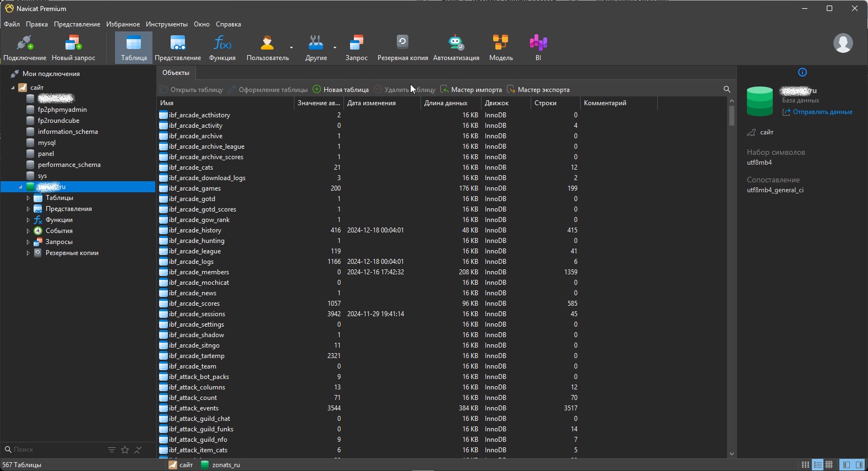Open the Инструменты menu
Viewport: 868px width, 471px height.
click(166, 24)
